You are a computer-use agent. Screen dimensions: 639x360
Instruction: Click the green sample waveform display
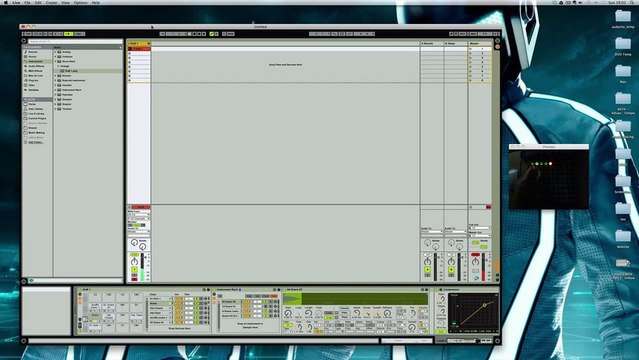tap(355, 298)
